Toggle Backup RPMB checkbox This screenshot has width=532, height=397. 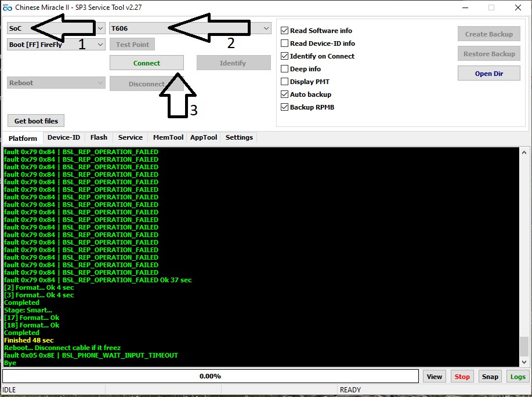coord(285,107)
